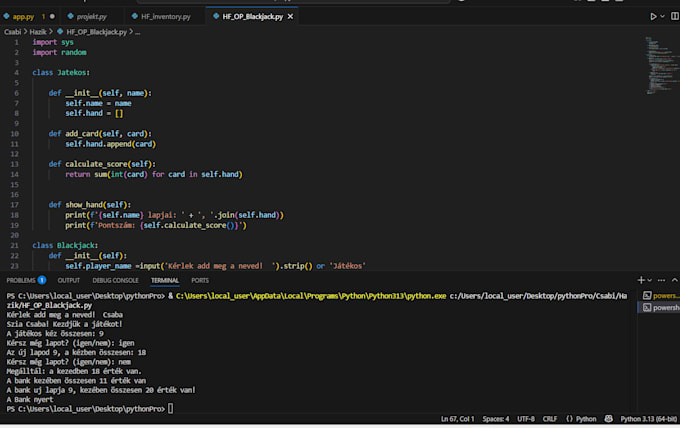Click the 'import sys' line
This screenshot has height=428, width=680.
point(53,42)
